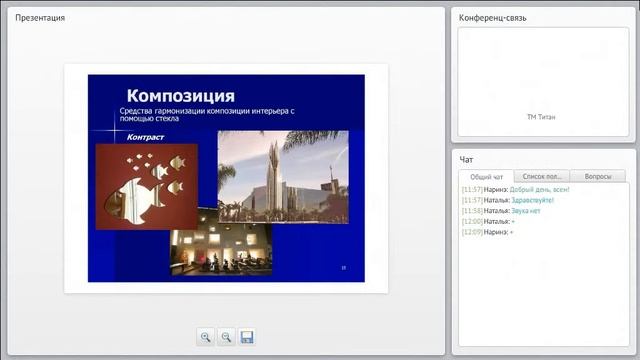Select the 12:00 message from Наталья
640x360 pixels.
point(488,222)
